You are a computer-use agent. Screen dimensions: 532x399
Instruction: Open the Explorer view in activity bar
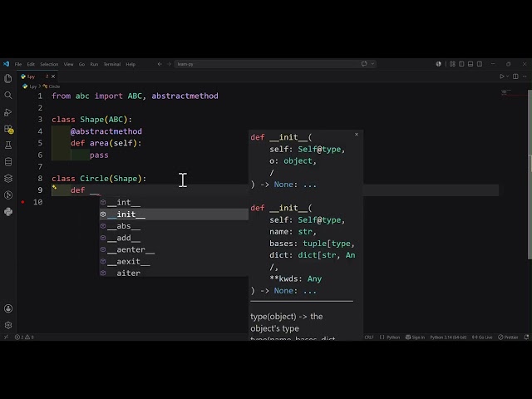(8, 78)
